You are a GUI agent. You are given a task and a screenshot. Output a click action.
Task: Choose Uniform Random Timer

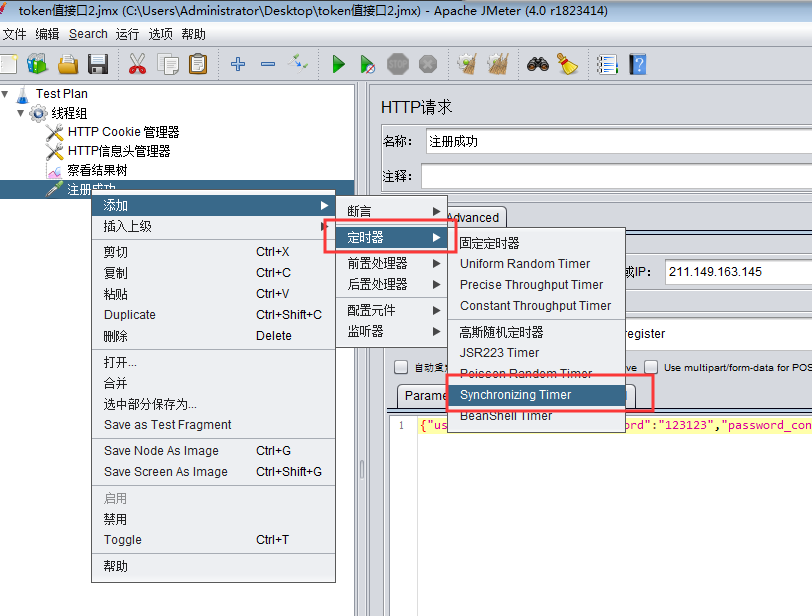click(x=536, y=264)
